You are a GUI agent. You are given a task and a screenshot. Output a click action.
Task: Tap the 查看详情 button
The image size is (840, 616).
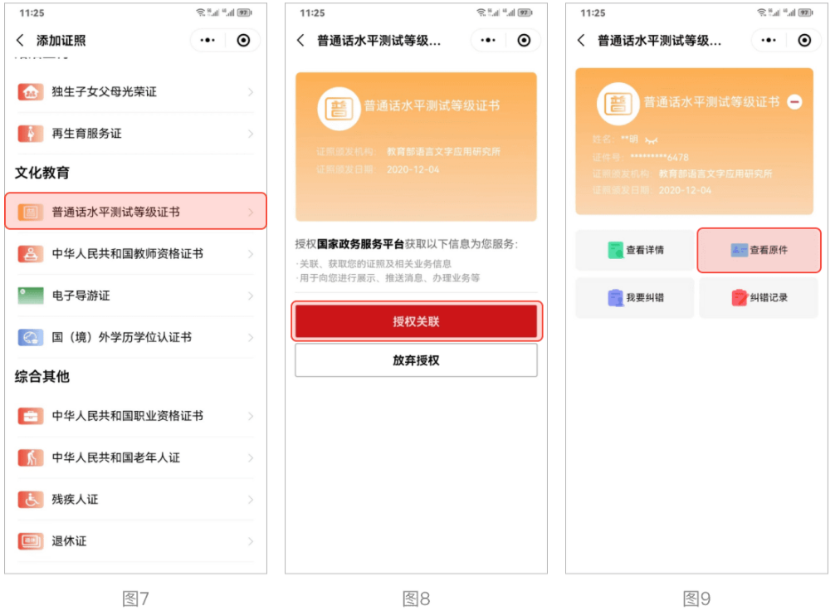tap(635, 250)
